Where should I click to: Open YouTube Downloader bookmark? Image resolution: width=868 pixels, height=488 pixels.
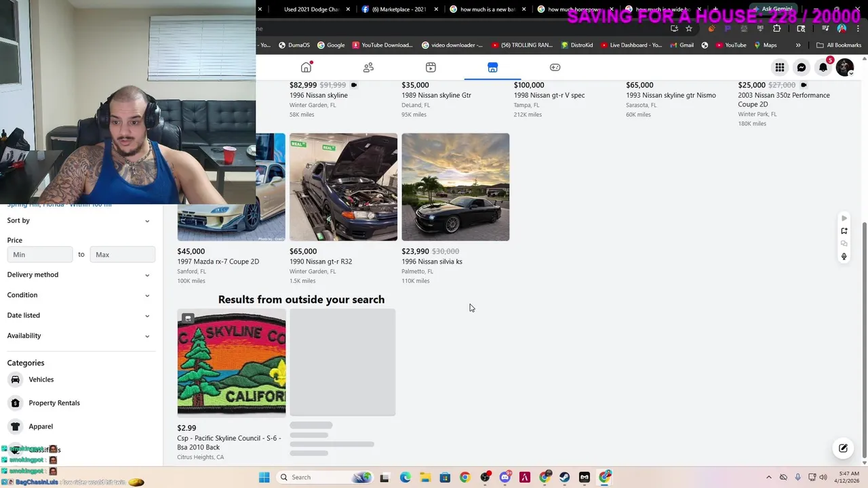382,45
